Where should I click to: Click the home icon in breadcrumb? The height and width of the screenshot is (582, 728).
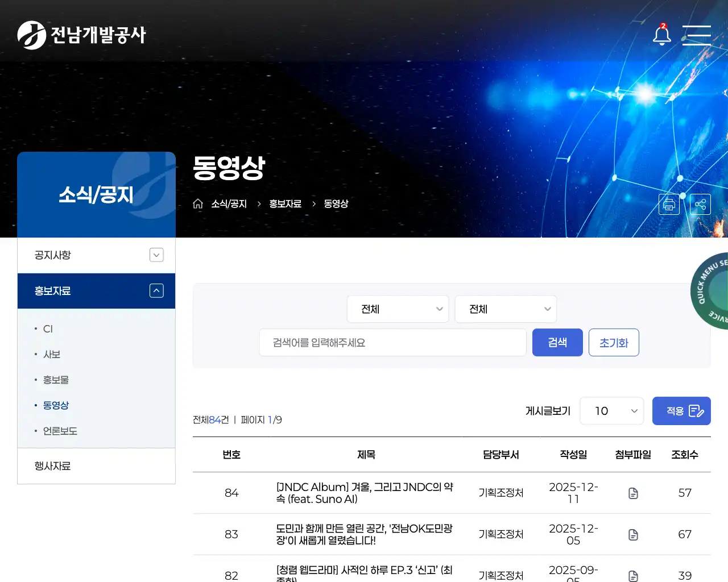(x=198, y=203)
